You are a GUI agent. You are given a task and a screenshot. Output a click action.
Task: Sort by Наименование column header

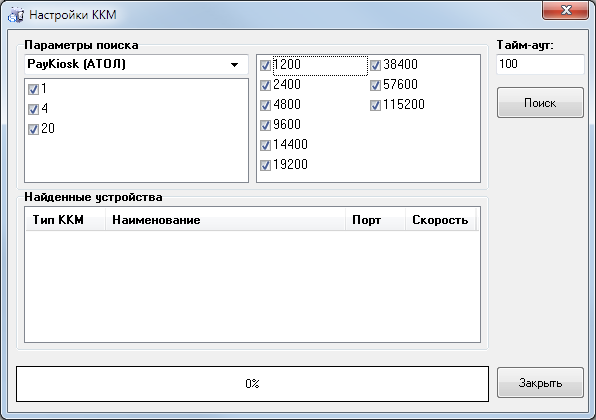tap(225, 220)
